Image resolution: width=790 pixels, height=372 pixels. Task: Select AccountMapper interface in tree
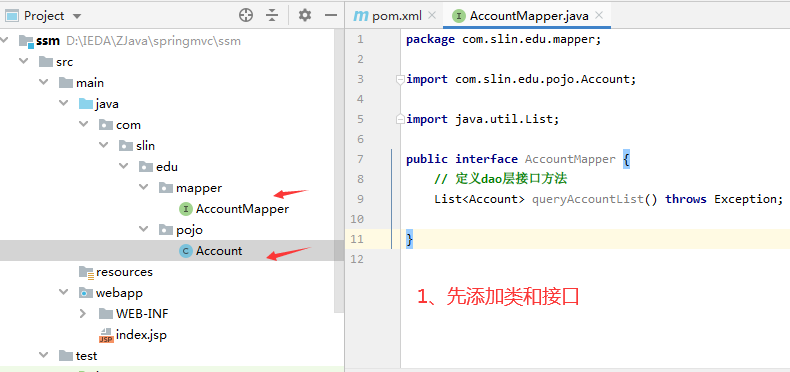point(242,209)
